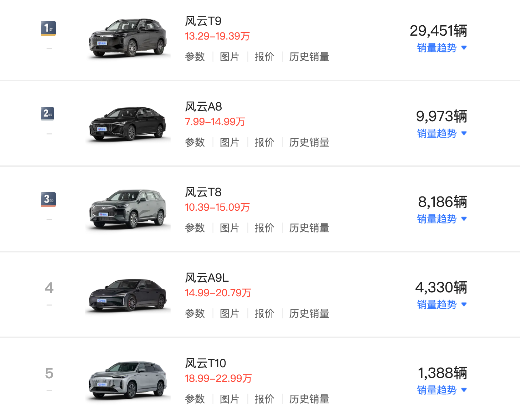
Task: Check 报价 for 风云T8
Action: [264, 228]
